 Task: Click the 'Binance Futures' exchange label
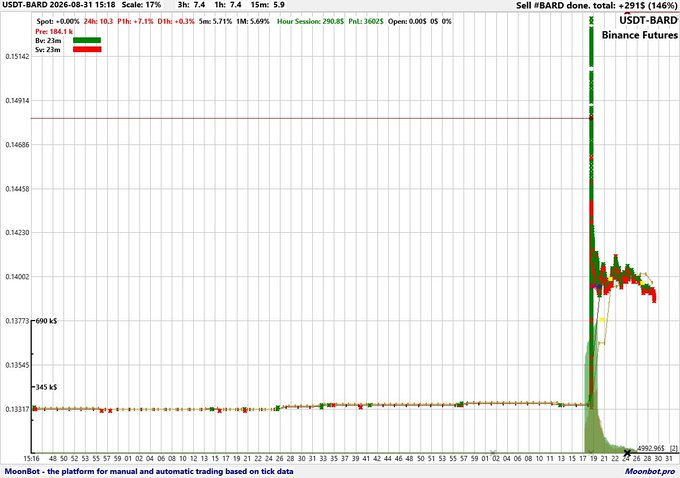(x=640, y=35)
